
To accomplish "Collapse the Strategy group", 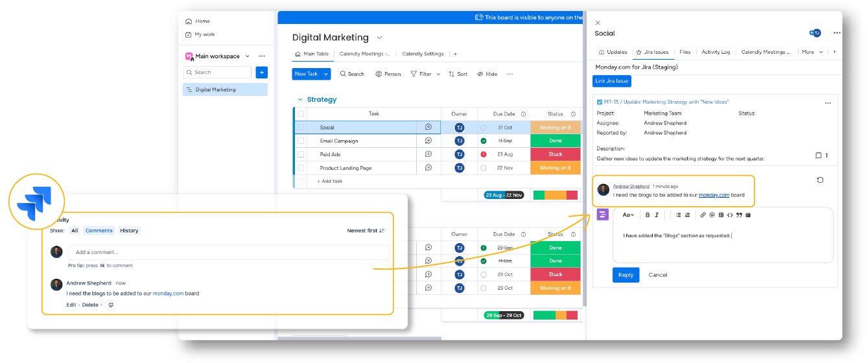I will [300, 100].
